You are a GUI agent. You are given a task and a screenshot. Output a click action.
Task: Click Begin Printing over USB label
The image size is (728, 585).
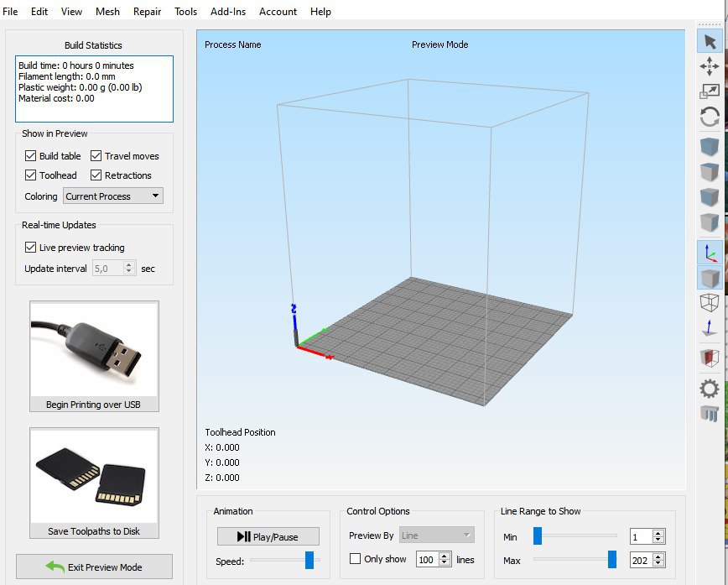point(93,405)
